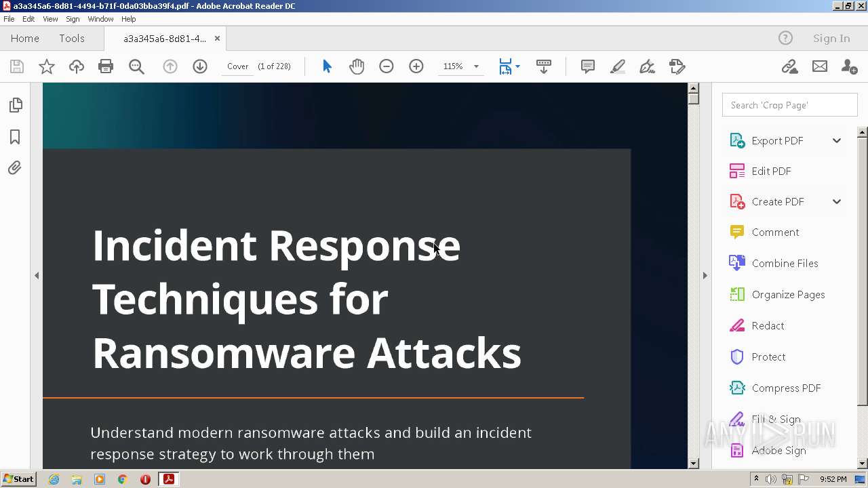
Task: Open the Organize Pages tool
Action: [788, 295]
